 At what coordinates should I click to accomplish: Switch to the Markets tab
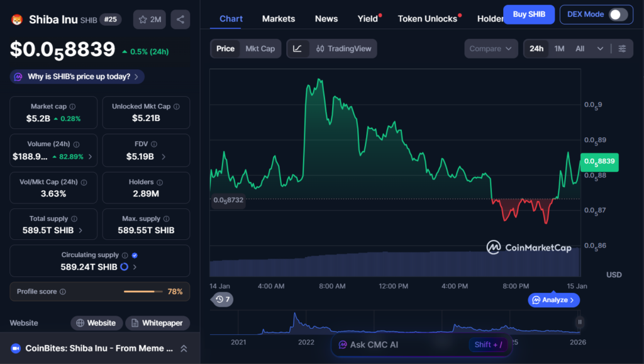point(278,19)
